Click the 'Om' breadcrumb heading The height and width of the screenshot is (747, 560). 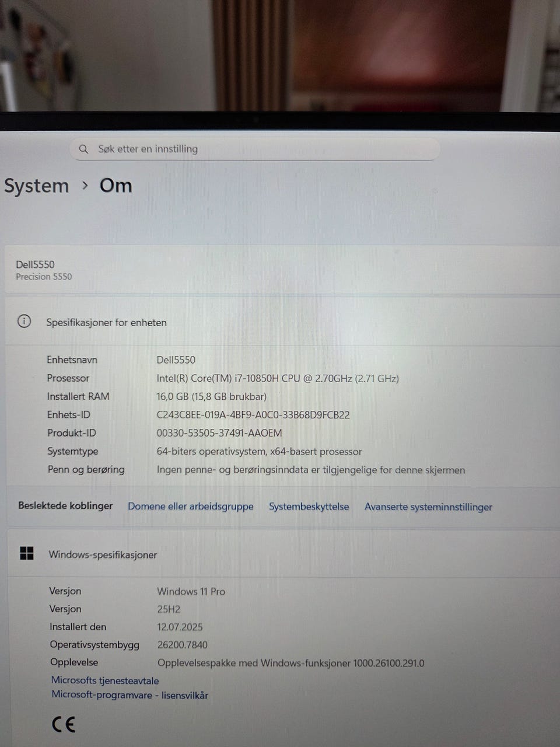pos(116,186)
